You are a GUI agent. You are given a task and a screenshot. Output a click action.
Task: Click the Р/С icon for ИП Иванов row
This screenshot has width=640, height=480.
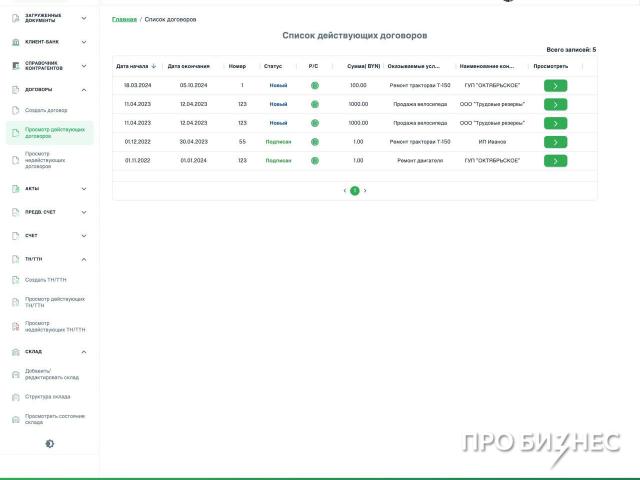click(x=314, y=142)
